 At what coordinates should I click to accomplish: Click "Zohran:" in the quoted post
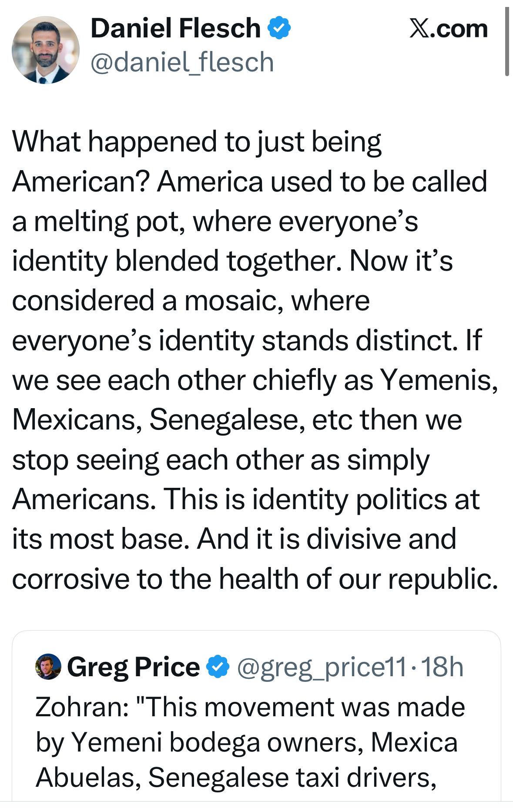tap(81, 707)
